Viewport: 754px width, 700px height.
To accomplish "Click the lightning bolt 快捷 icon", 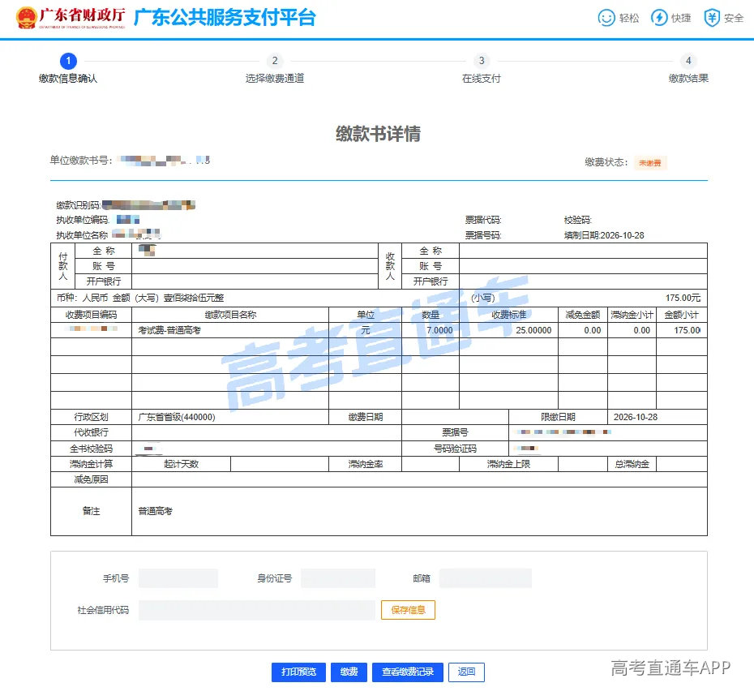I will (659, 18).
